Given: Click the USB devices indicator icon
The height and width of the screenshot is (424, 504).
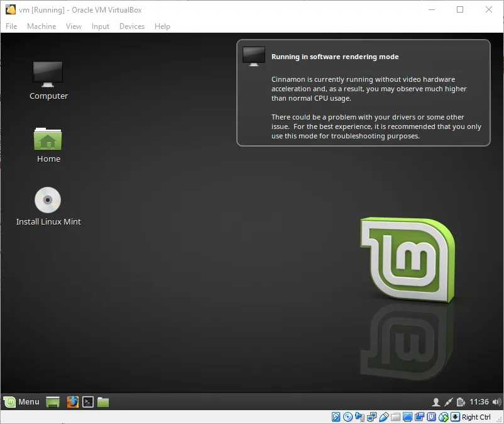Looking at the screenshot, I should (384, 417).
